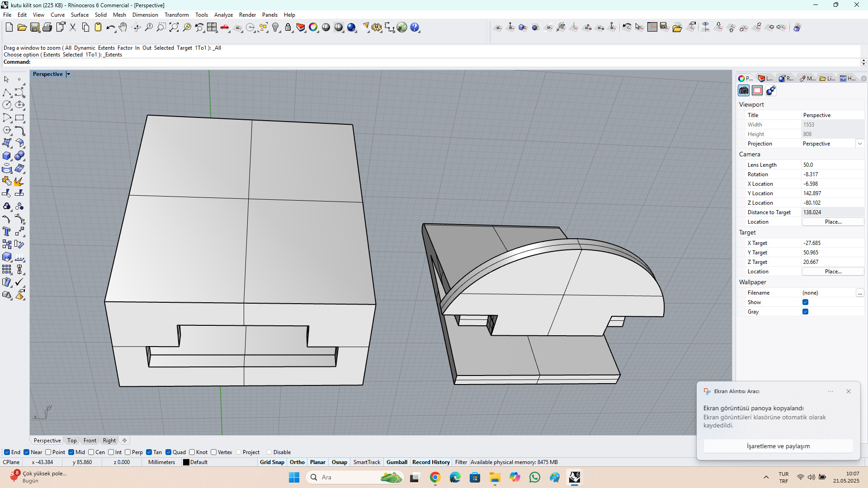Click the camera Viewport properties icon

click(744, 91)
